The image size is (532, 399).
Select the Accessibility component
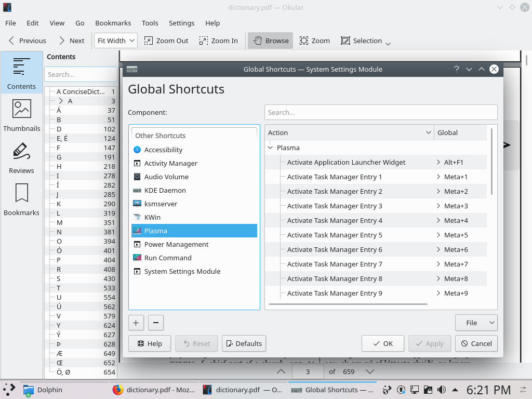click(194, 150)
